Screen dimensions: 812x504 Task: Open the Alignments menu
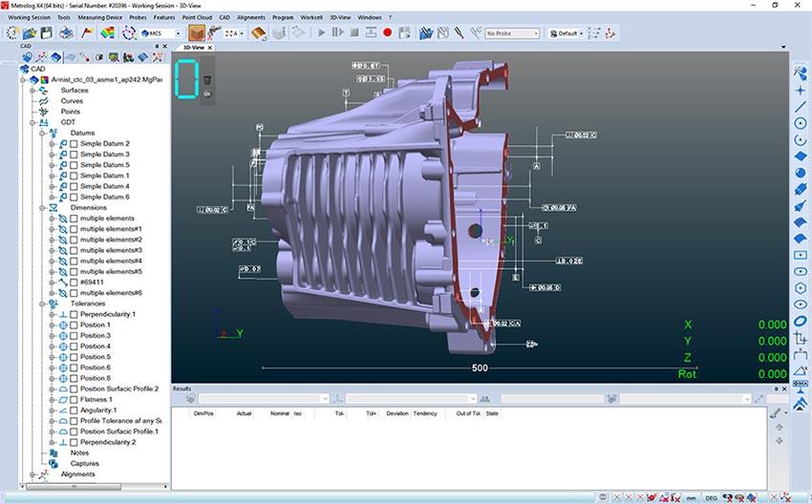(251, 17)
